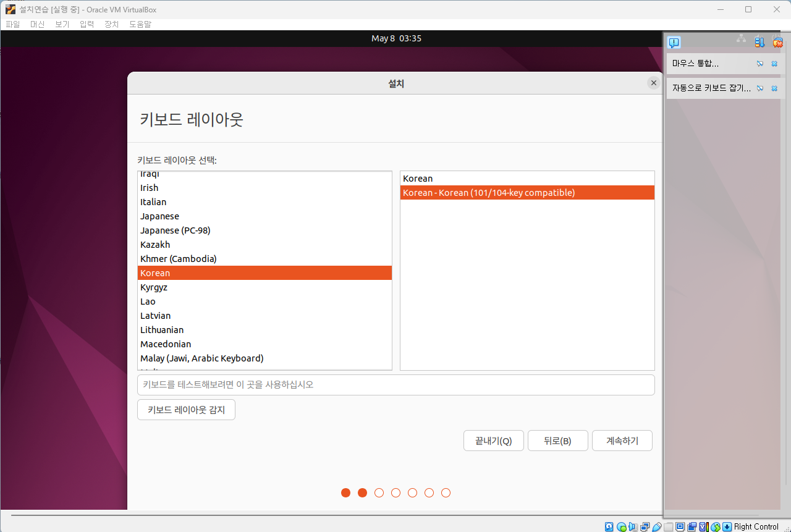The width and height of the screenshot is (791, 532).
Task: Hide details of the 자동으로 키보드 잡기 notification
Action: (x=760, y=88)
